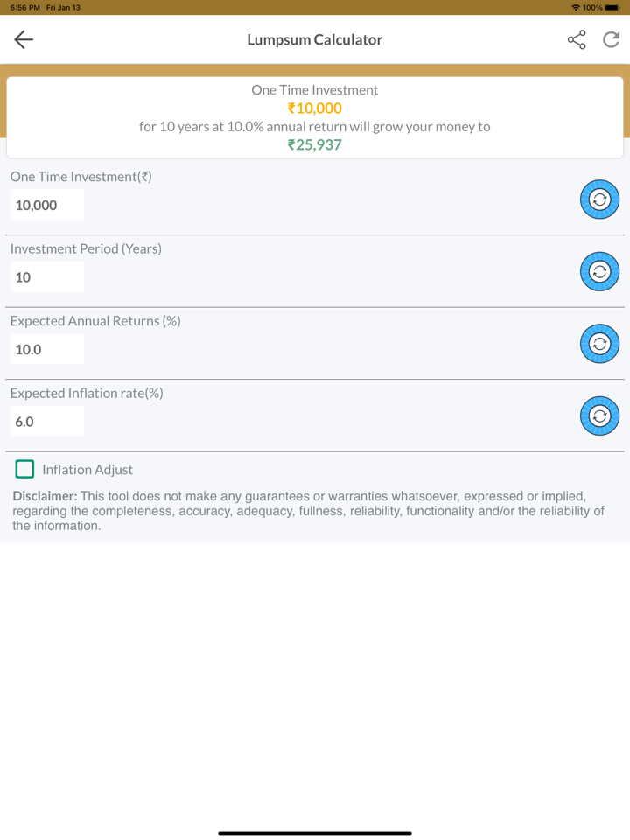The height and width of the screenshot is (840, 630).
Task: Tap dial icon beside One Time Investment
Action: [x=599, y=199]
